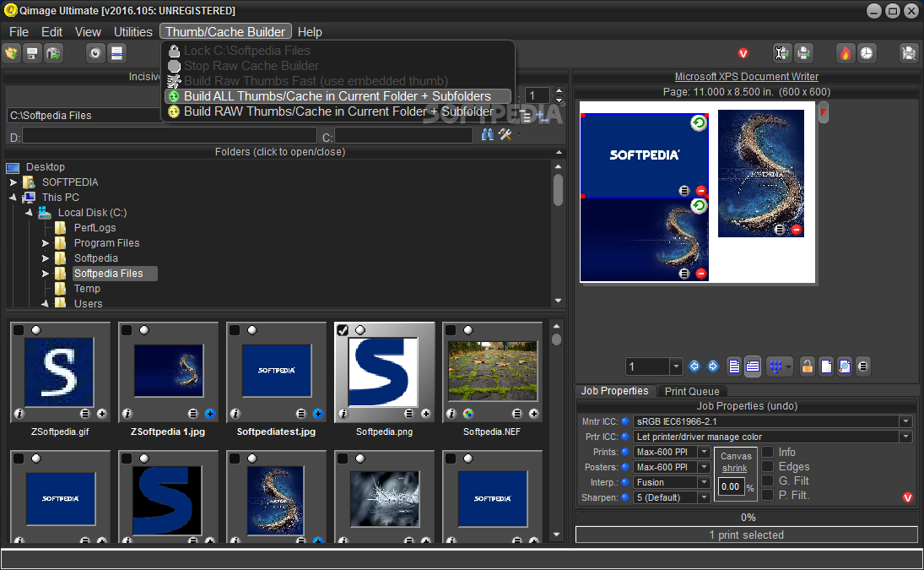The height and width of the screenshot is (570, 924).
Task: Choose Build ALL Thumbs/Cache in Current Folder
Action: (337, 96)
